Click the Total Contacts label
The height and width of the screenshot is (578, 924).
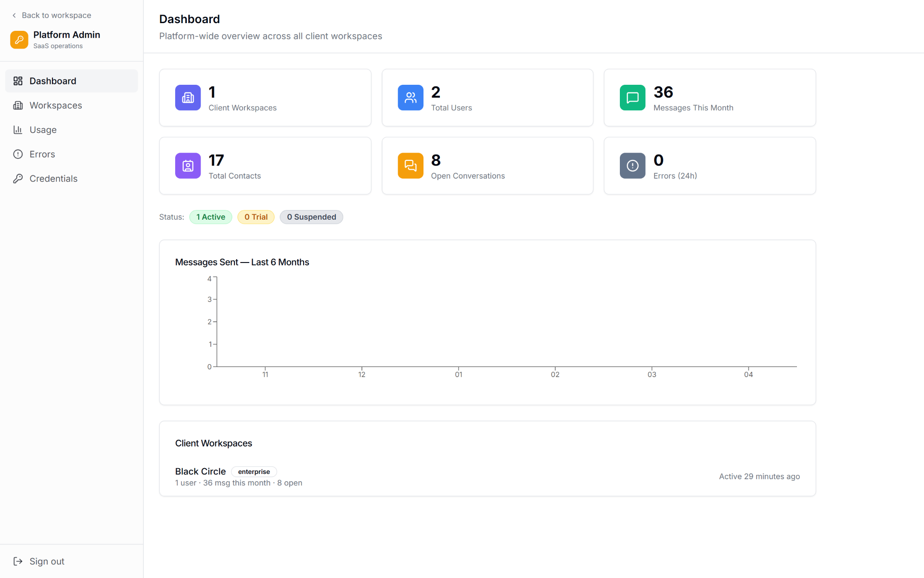(235, 176)
